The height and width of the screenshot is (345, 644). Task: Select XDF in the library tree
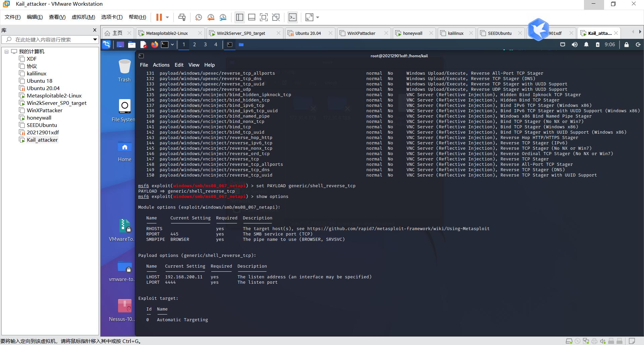(32, 59)
